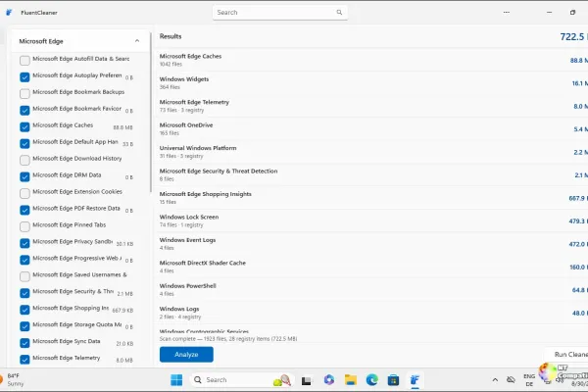Select Microsoft Edge Shopping Insights result row
Image resolution: width=588 pixels, height=392 pixels.
(373, 197)
